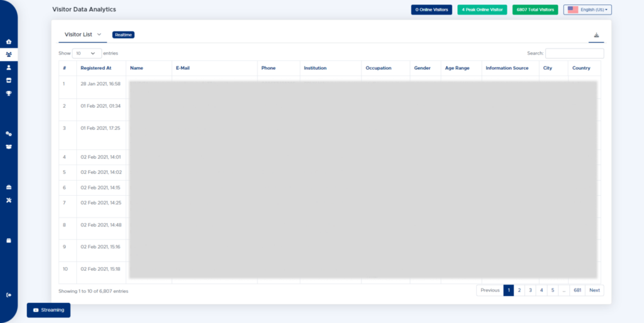
Task: Go to page 2 of results
Action: click(519, 290)
